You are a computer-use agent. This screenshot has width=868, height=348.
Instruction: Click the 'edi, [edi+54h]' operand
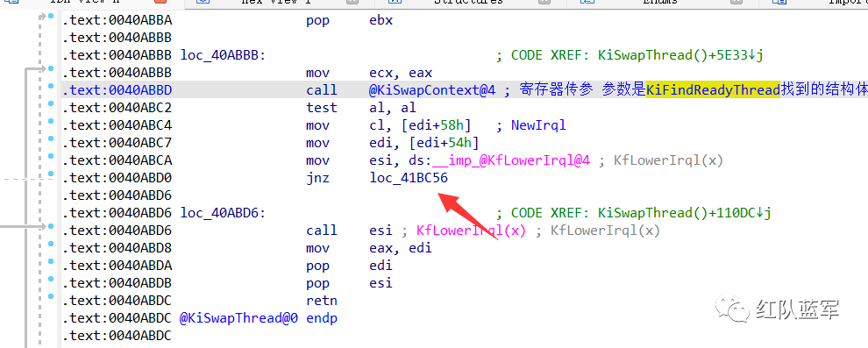[424, 143]
